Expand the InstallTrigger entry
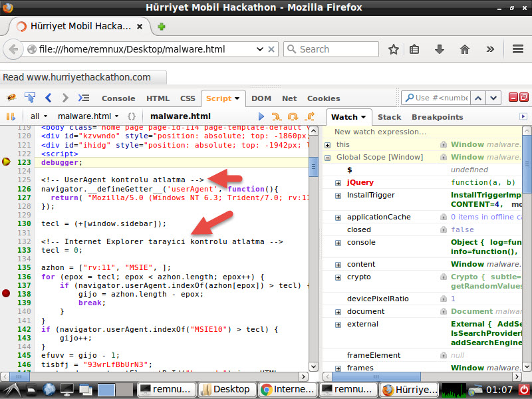 pyautogui.click(x=338, y=196)
